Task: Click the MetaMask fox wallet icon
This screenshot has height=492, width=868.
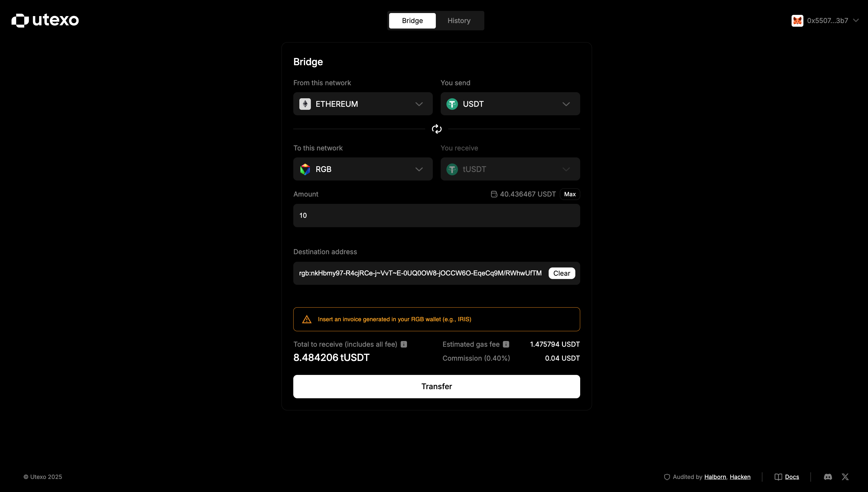Action: (797, 21)
